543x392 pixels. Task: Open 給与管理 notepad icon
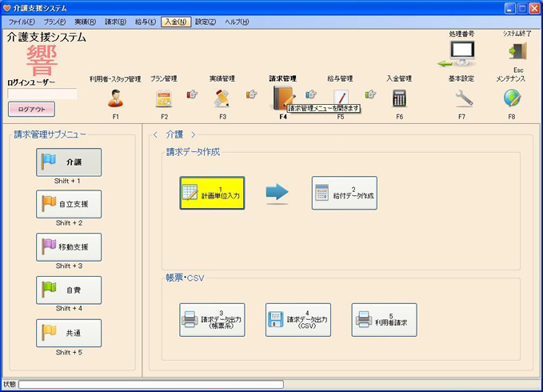point(341,98)
